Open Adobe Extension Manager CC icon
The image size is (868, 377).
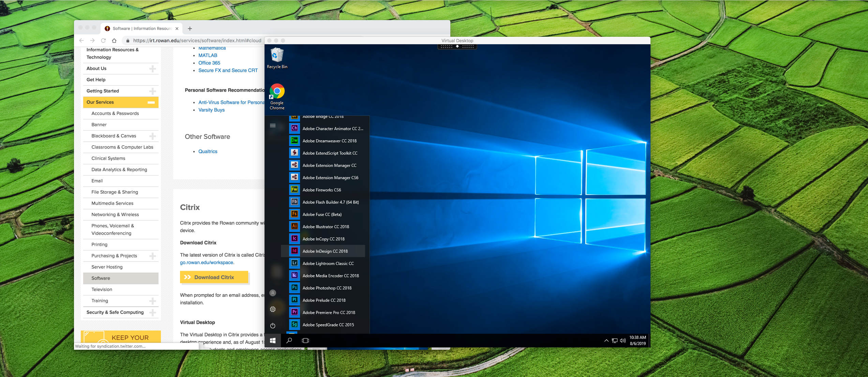click(x=294, y=165)
